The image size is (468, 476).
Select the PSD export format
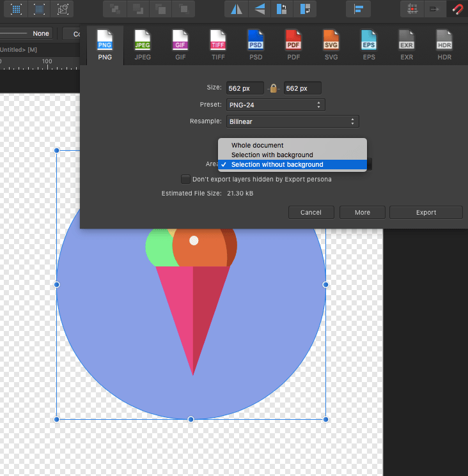coord(256,45)
